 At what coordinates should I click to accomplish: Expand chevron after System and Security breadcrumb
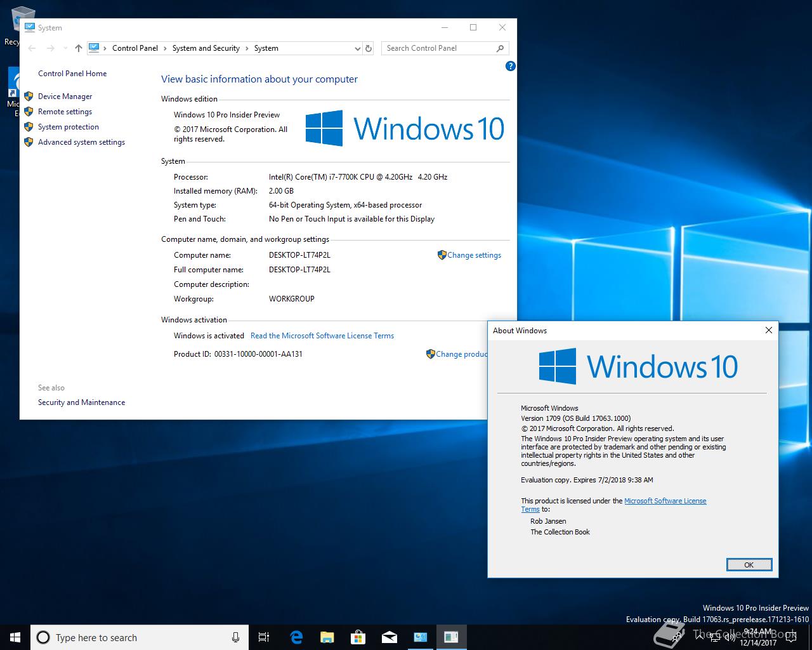247,48
